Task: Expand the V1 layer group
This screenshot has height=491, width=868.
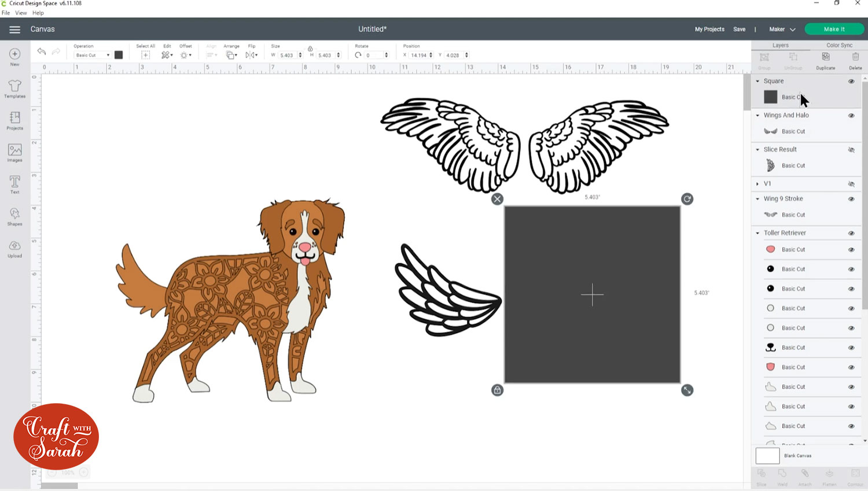Action: pyautogui.click(x=758, y=183)
